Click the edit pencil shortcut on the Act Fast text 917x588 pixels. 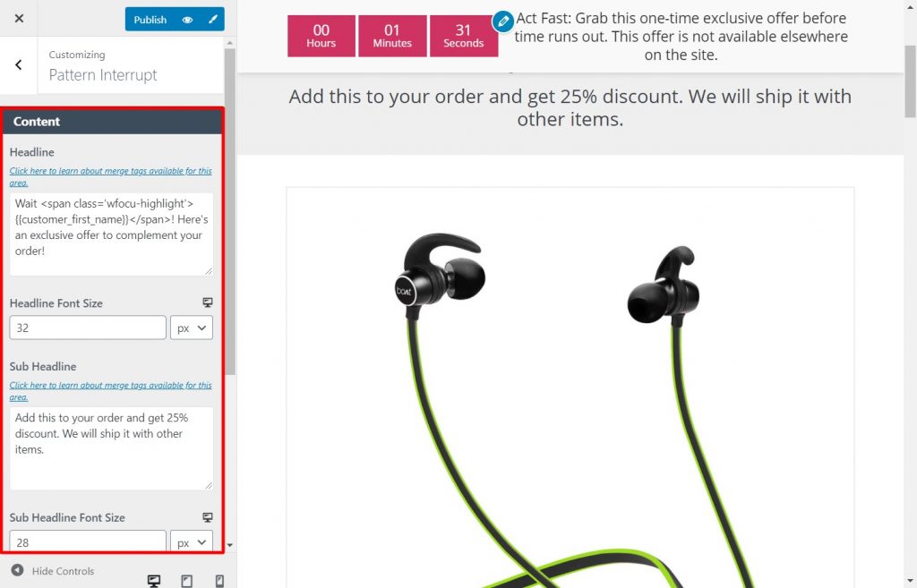tap(502, 21)
